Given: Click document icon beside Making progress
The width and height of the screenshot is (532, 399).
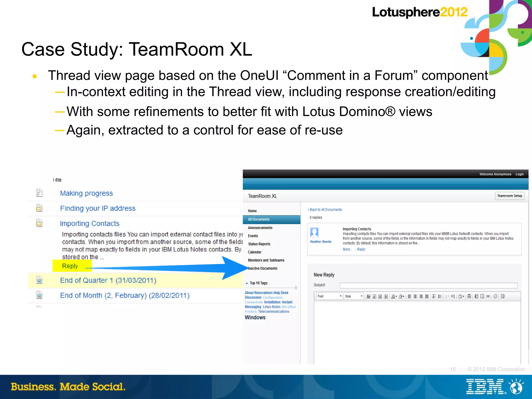Looking at the screenshot, I should coord(39,193).
